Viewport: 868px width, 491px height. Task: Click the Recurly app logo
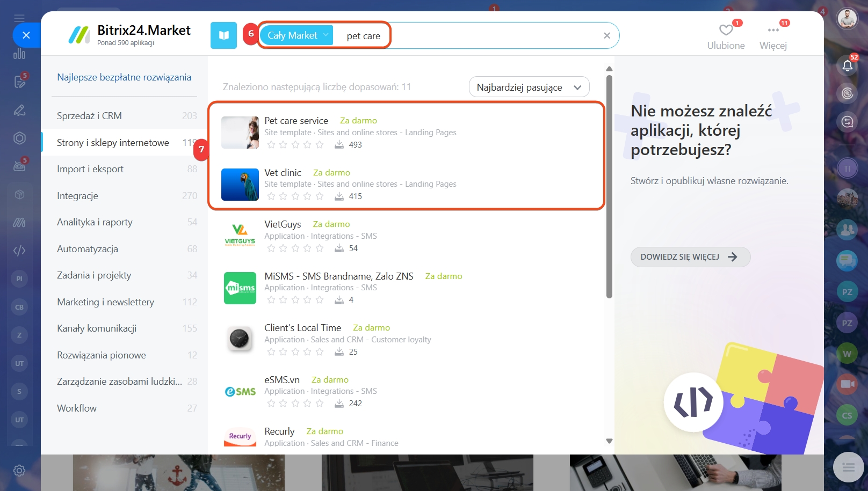pyautogui.click(x=240, y=437)
